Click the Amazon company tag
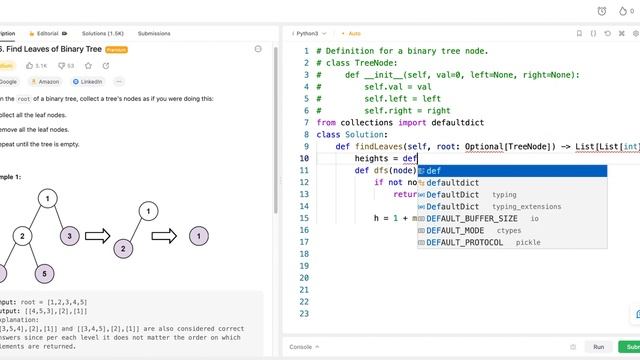Viewport: 640px width, 360px height. click(45, 82)
